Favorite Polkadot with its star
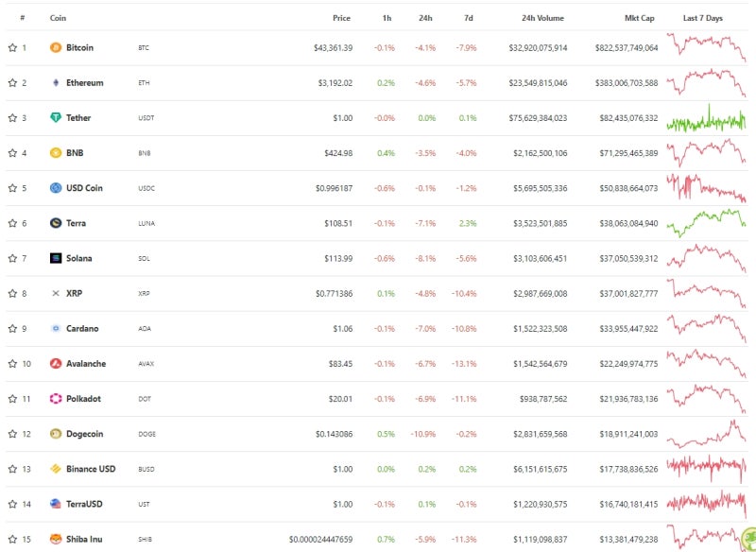The width and height of the screenshot is (756, 552). (12, 399)
